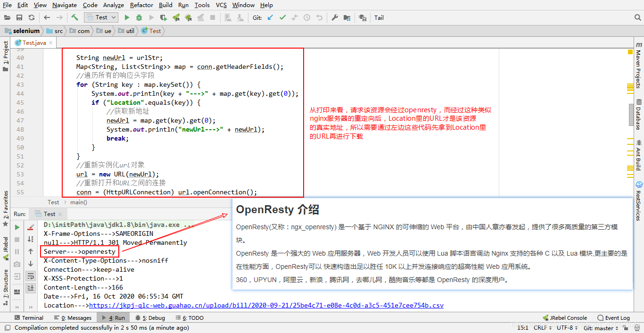Toggle Scroll to End in Run console

click(31, 288)
